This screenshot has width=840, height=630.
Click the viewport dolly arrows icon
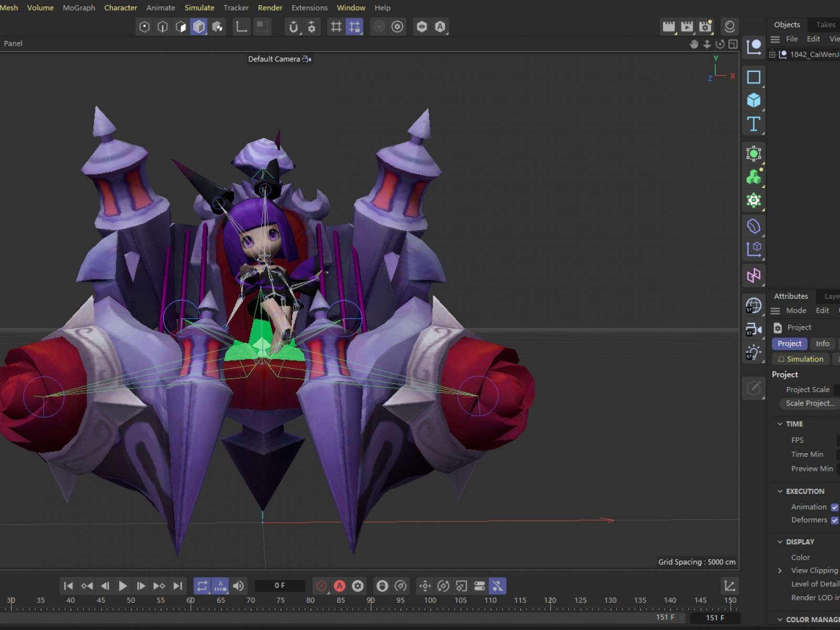[x=707, y=44]
